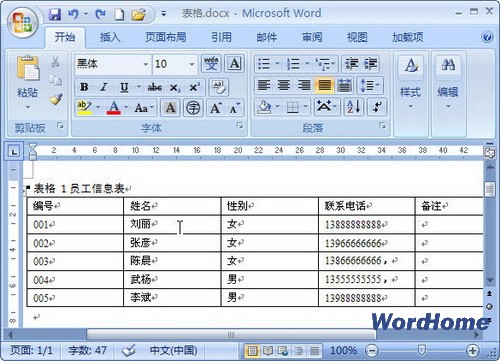The height and width of the screenshot is (361, 500).
Task: Center the text
Action: tap(284, 85)
